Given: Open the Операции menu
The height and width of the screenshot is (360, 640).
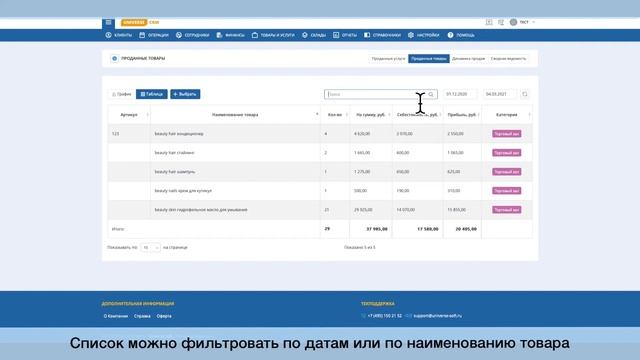Looking at the screenshot, I should click(154, 35).
